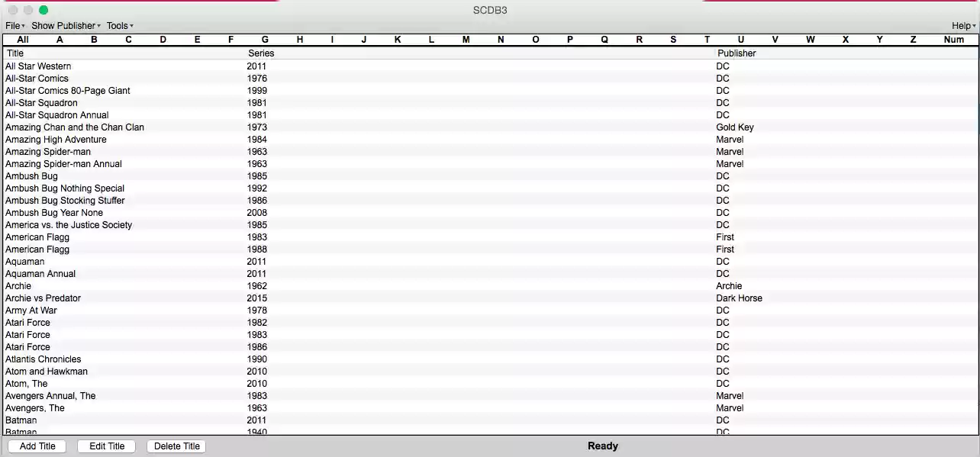Image resolution: width=980 pixels, height=457 pixels.
Task: Filter titles by letter Z
Action: tap(913, 40)
